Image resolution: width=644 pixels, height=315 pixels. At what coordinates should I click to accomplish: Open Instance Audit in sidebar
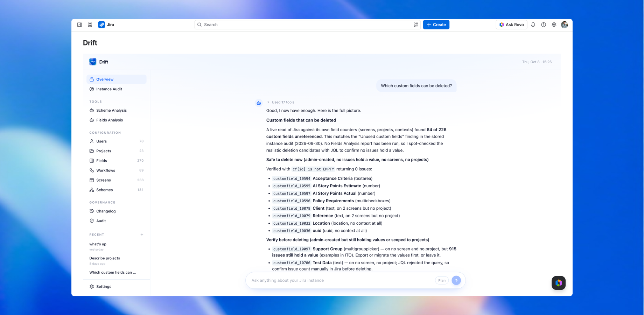point(116,89)
